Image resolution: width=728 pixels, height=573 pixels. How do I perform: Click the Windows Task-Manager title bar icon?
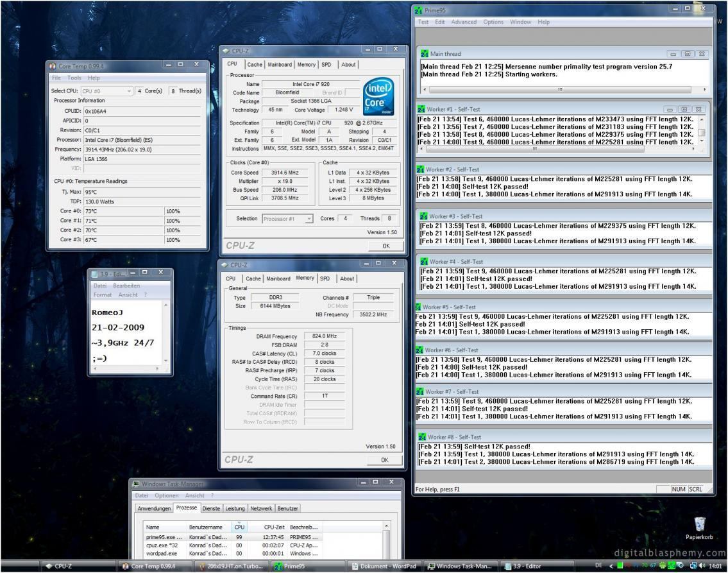(x=136, y=484)
